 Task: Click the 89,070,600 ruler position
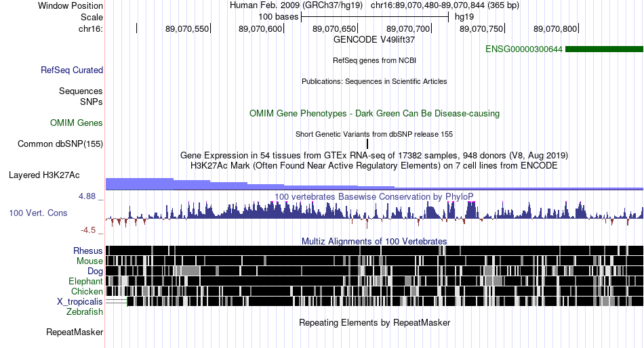pyautogui.click(x=260, y=28)
